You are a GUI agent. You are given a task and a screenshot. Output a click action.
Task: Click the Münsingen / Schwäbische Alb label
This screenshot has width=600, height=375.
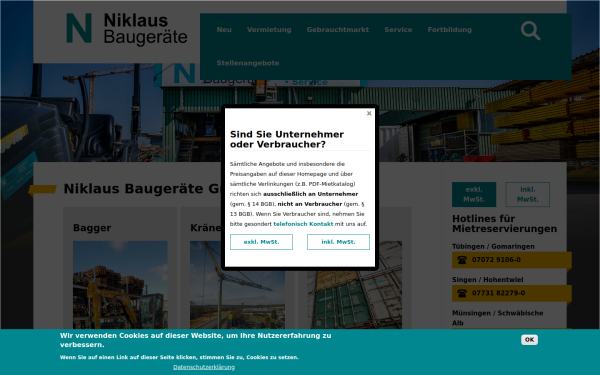[x=497, y=318]
